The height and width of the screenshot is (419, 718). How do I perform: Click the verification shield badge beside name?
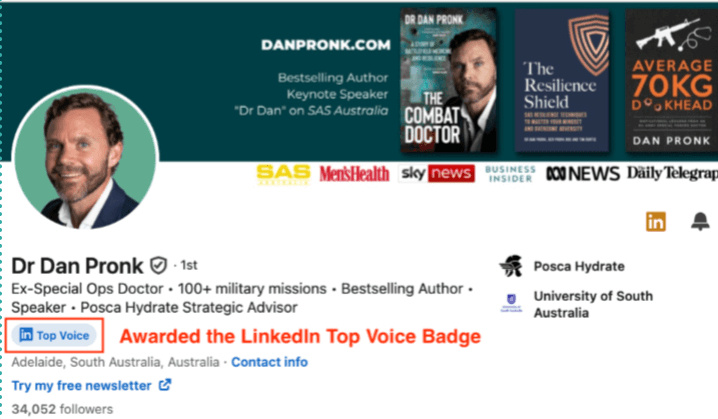click(x=158, y=266)
